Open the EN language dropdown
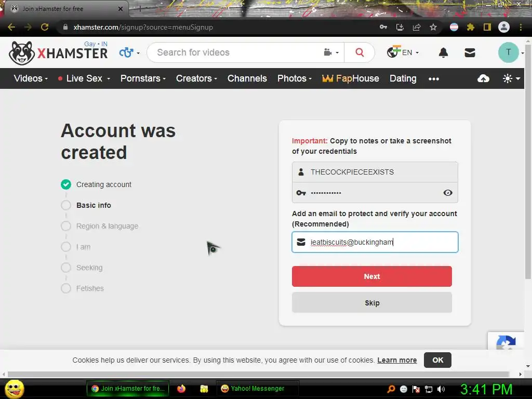 tap(403, 52)
